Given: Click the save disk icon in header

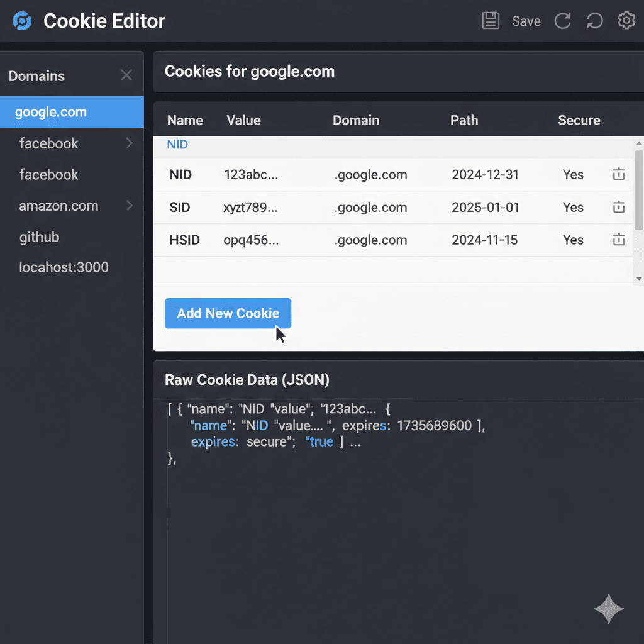Looking at the screenshot, I should click(x=491, y=21).
